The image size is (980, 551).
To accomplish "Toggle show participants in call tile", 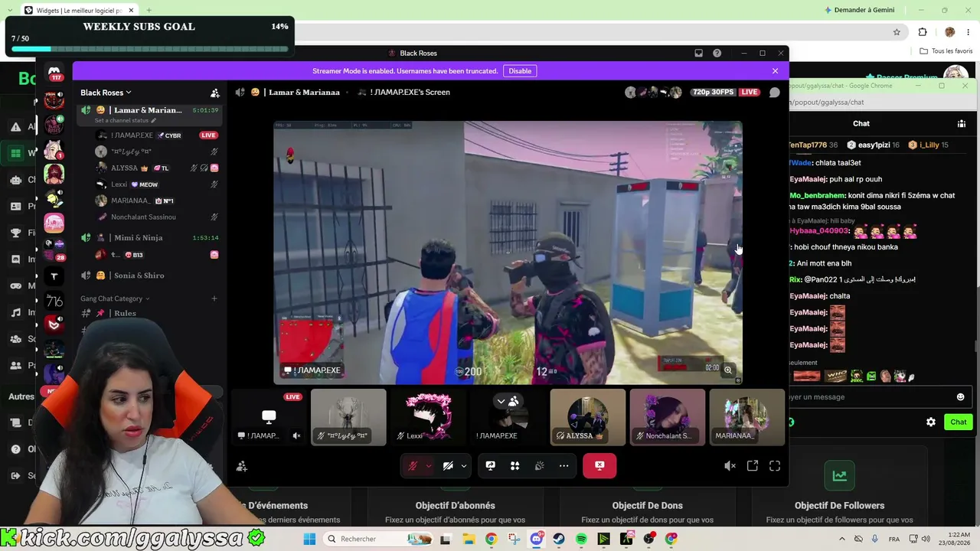I will pos(508,401).
